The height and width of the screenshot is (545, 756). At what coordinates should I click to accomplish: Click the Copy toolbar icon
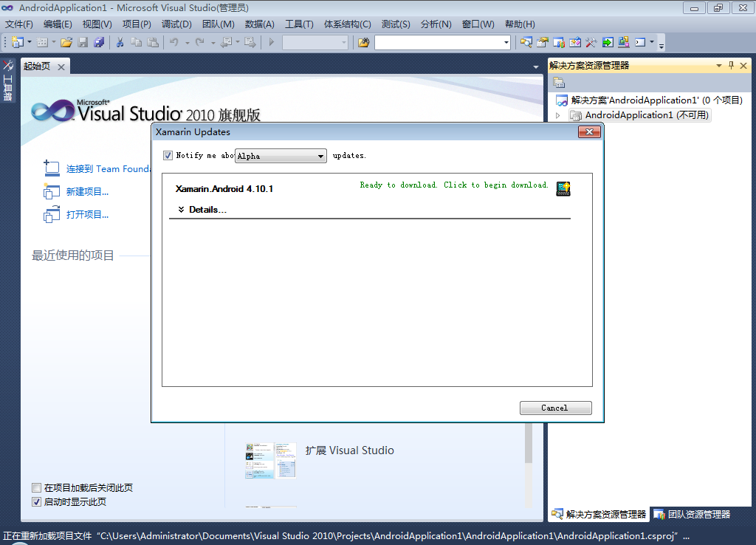tap(137, 42)
